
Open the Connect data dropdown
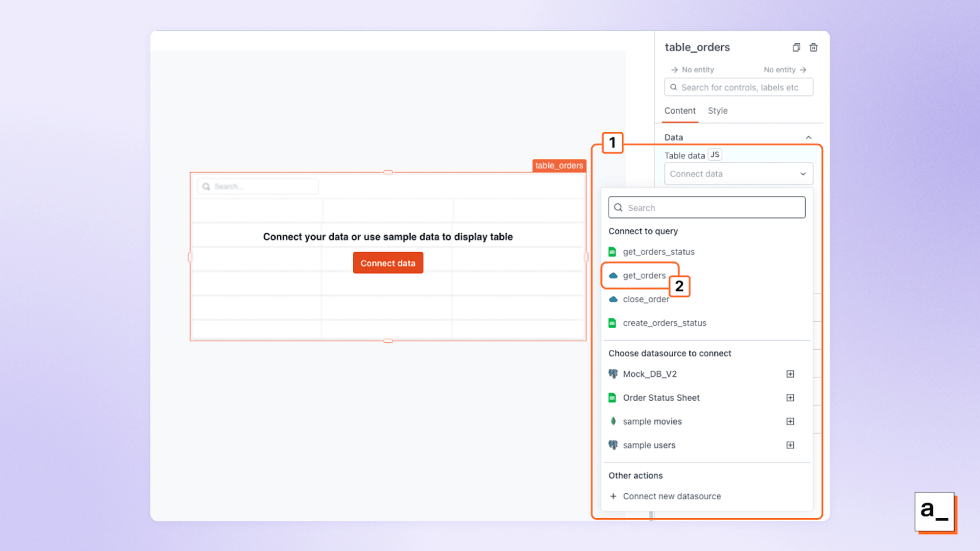(x=738, y=173)
